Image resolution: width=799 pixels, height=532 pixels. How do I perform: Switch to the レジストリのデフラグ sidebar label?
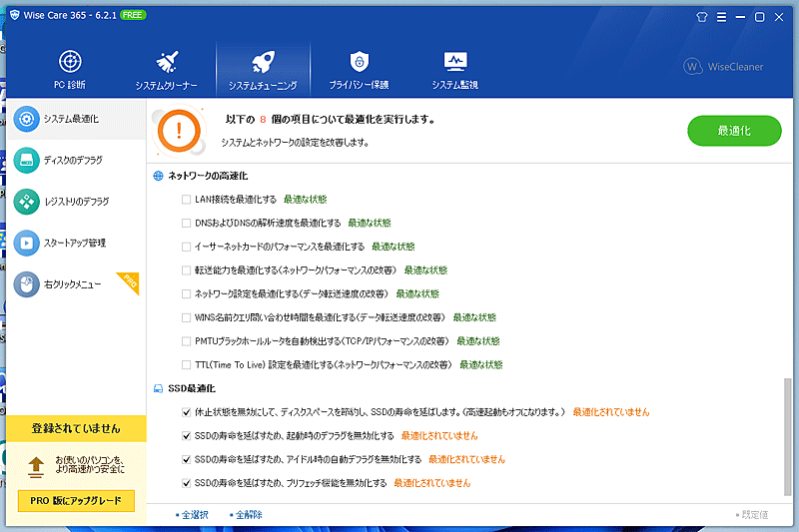[77, 202]
